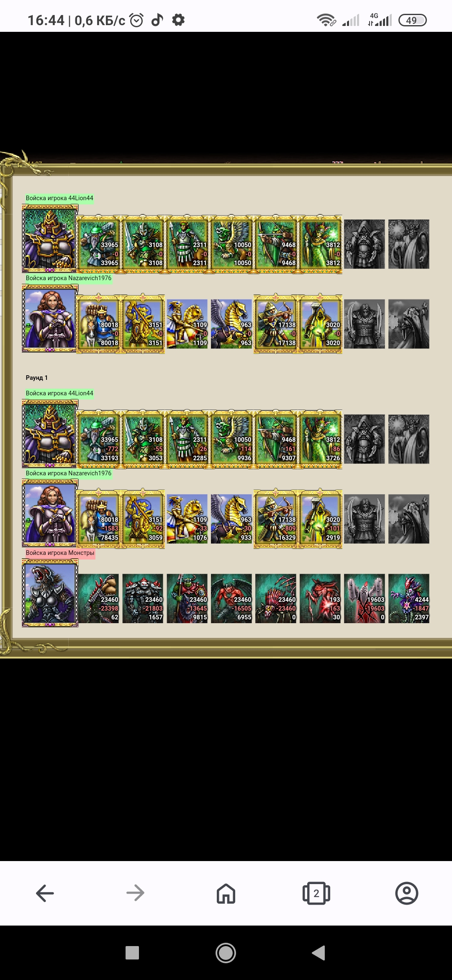Click the Монстры beast hero portrait
This screenshot has height=980, width=452.
pyautogui.click(x=50, y=593)
